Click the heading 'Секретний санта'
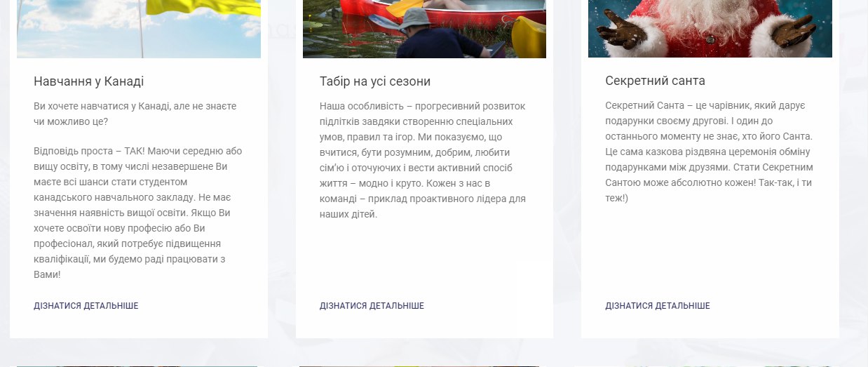This screenshot has height=367, width=868. pyautogui.click(x=655, y=81)
